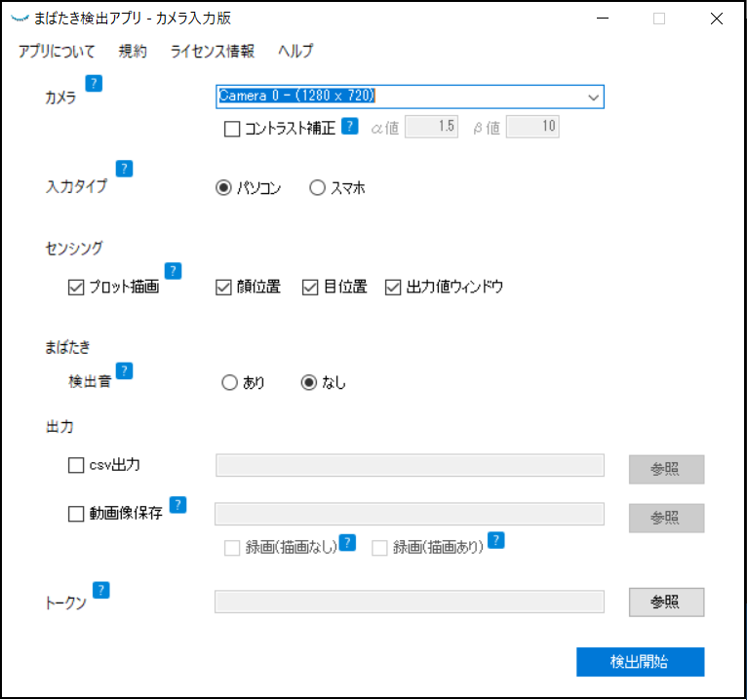Open the ライセンス情報 menu
The width and height of the screenshot is (747, 700).
(213, 51)
